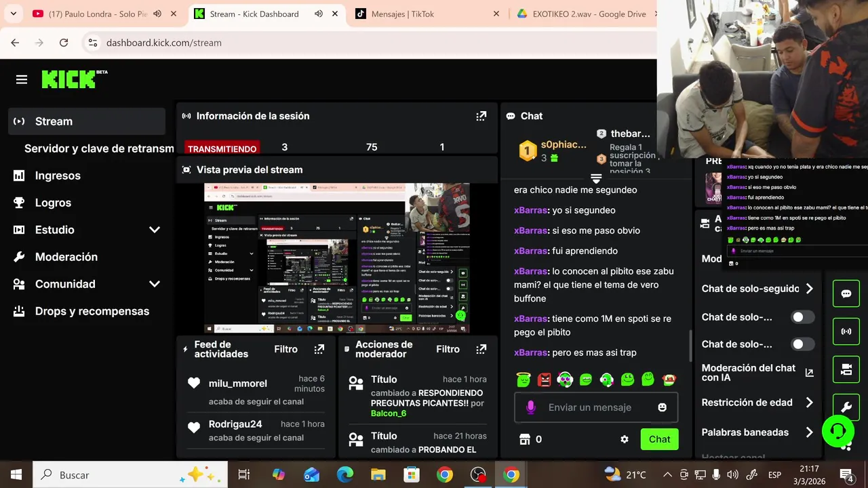Screen dimensions: 868x488
Task: Select the chat bubble icon in right rail
Action: click(x=846, y=293)
